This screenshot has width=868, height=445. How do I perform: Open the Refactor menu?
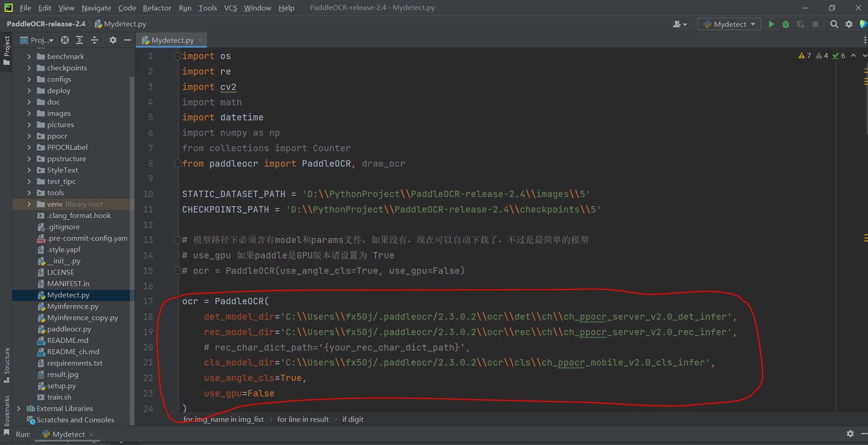tap(157, 8)
